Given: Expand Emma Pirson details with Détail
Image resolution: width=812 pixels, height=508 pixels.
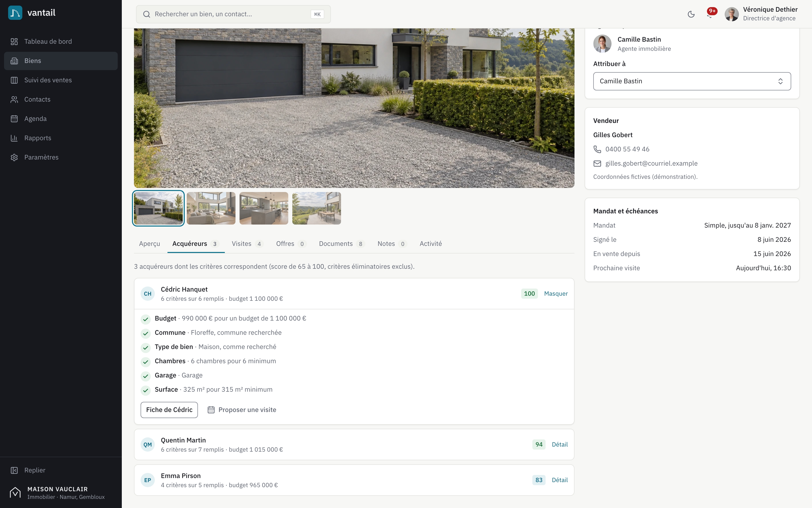Looking at the screenshot, I should [560, 480].
